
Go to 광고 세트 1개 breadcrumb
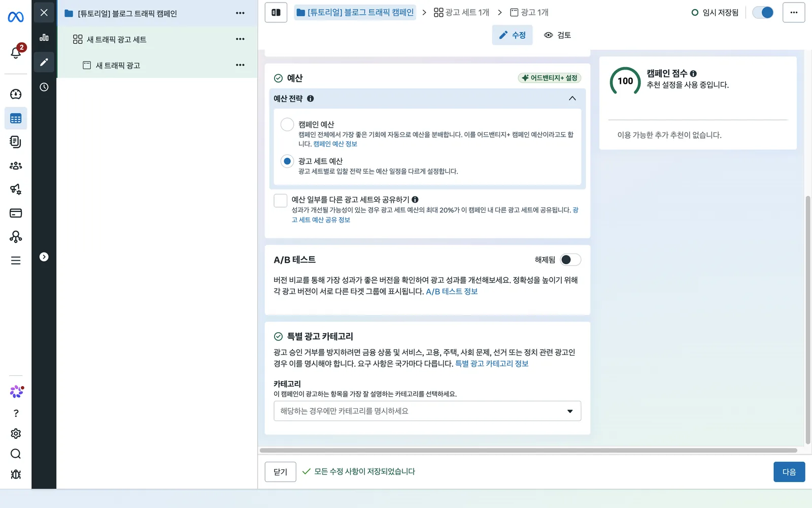click(x=461, y=12)
